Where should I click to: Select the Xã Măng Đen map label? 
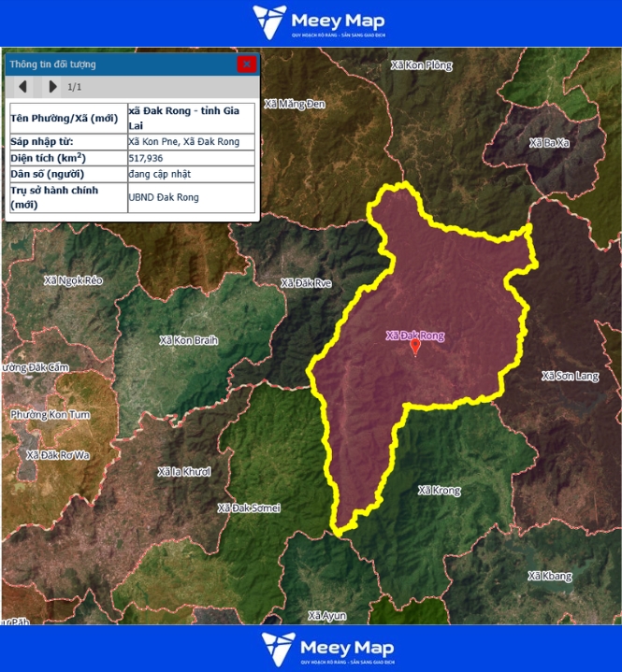297,103
